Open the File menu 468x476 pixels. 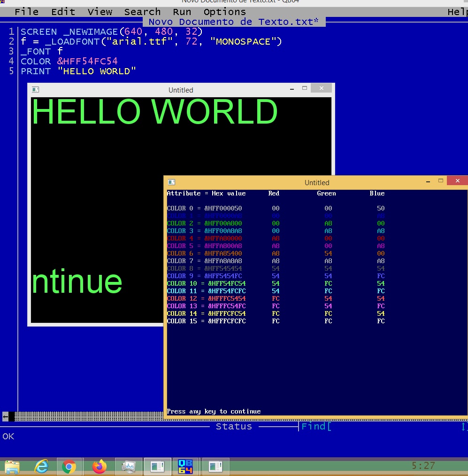(x=26, y=12)
